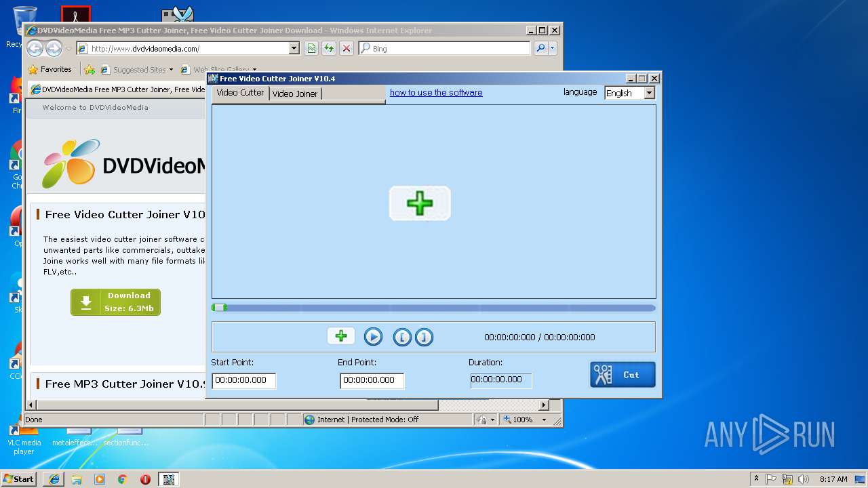Click the metaleffect desktop file icon
868x488 pixels.
(76, 438)
